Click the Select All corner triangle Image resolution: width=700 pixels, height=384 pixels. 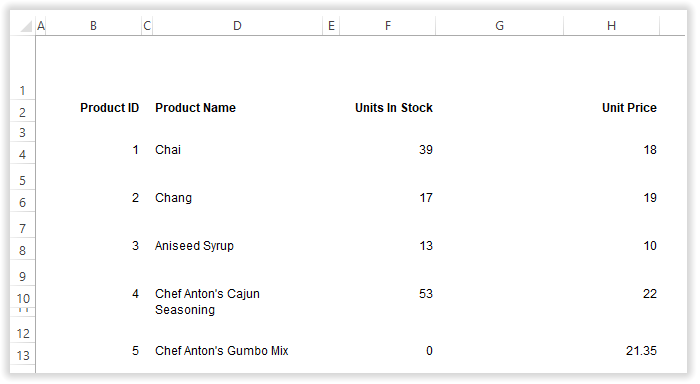pos(26,26)
